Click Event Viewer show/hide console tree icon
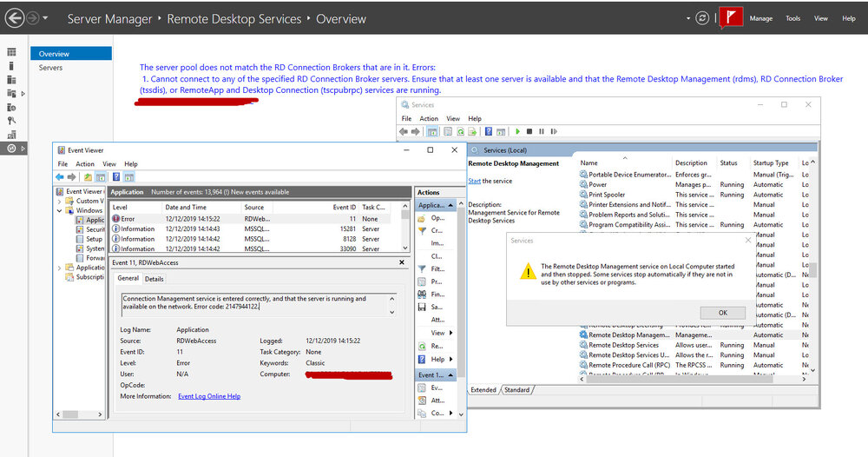The height and width of the screenshot is (457, 868). coord(100,177)
